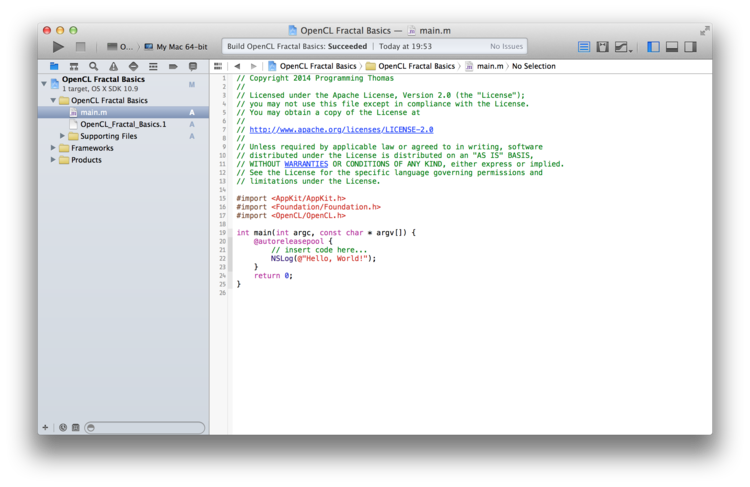This screenshot has height=487, width=750.
Task: Toggle the Navigator pane visibility
Action: tap(653, 47)
